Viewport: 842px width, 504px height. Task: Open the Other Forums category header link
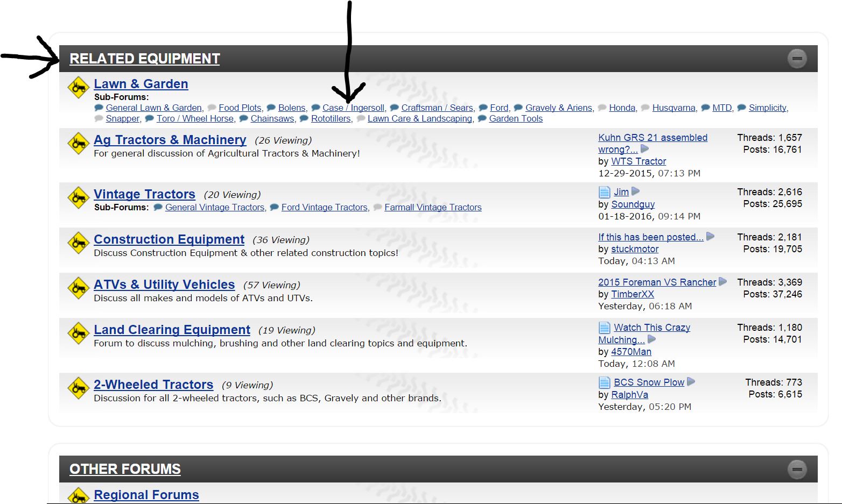coord(125,469)
